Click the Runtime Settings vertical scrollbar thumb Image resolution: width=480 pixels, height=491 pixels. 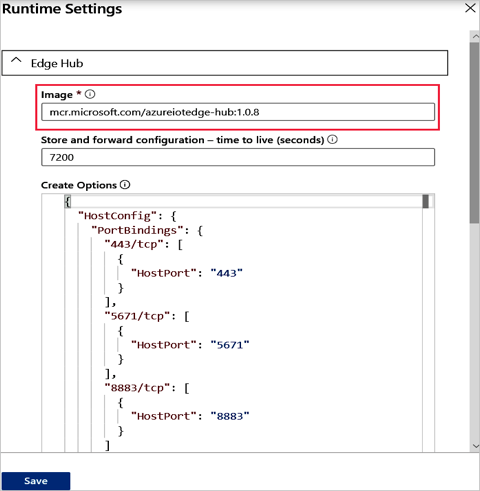pos(475,133)
